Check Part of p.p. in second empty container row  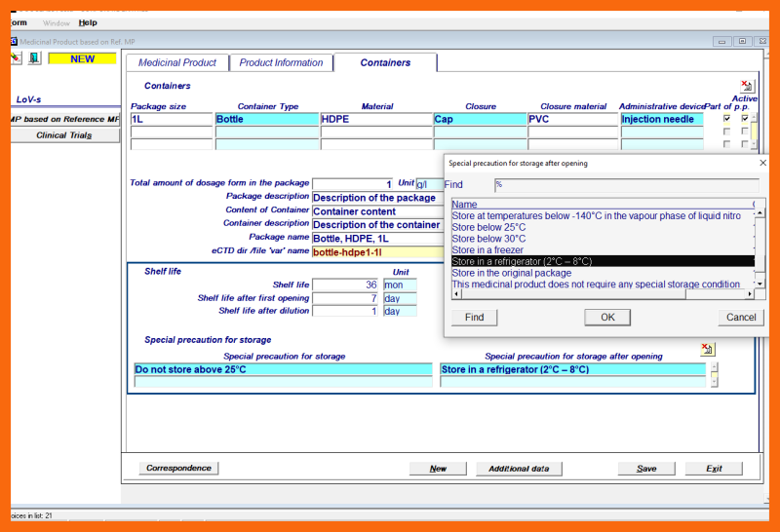[x=726, y=132]
